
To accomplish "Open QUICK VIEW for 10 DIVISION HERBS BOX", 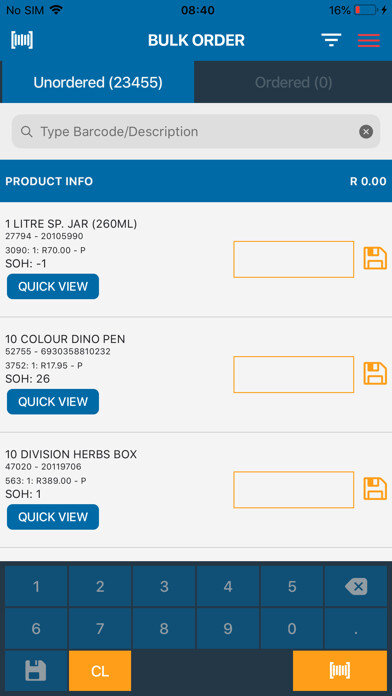I will pyautogui.click(x=53, y=517).
